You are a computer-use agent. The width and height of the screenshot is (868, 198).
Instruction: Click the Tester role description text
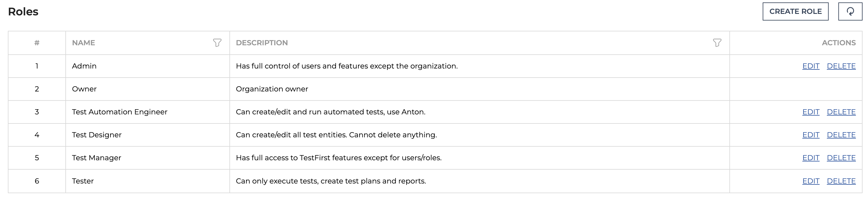(x=331, y=181)
